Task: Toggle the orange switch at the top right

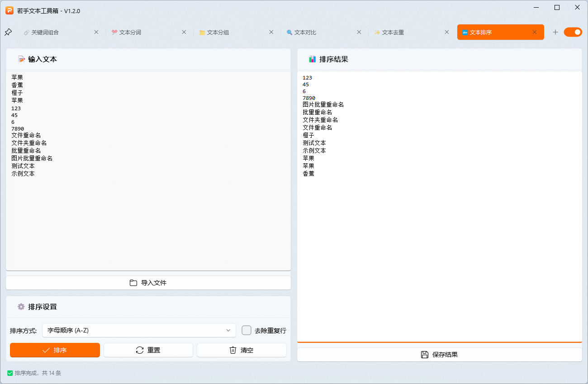Action: coord(573,32)
